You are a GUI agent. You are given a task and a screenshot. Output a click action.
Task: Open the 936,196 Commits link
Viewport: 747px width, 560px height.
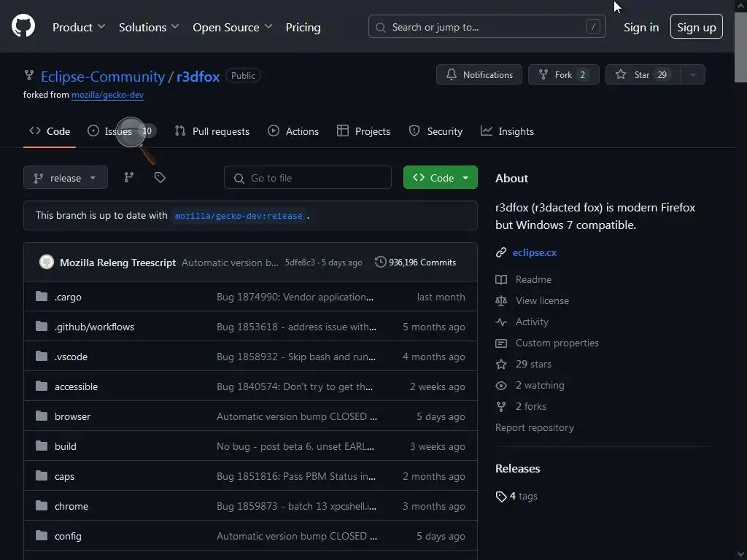coord(415,262)
